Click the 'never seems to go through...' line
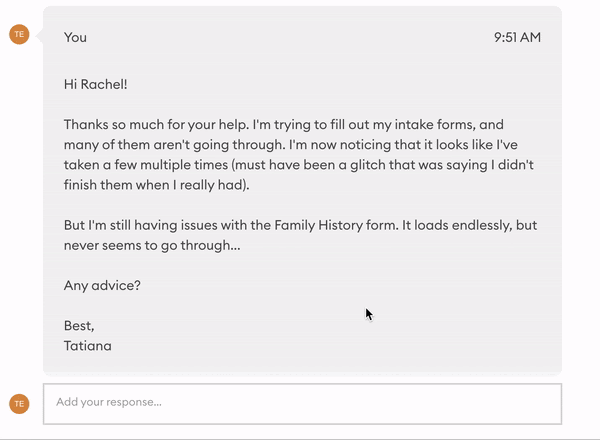Image resolution: width=600 pixels, height=440 pixels. point(152,245)
